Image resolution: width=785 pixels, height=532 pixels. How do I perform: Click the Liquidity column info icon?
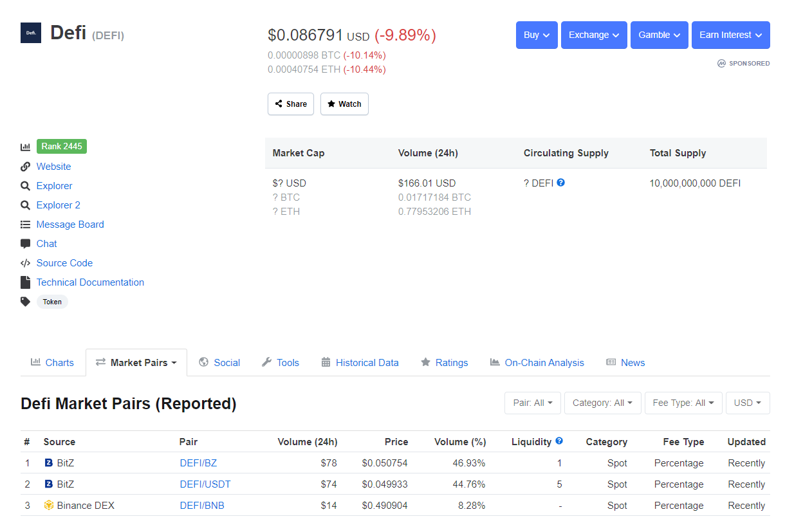(559, 441)
